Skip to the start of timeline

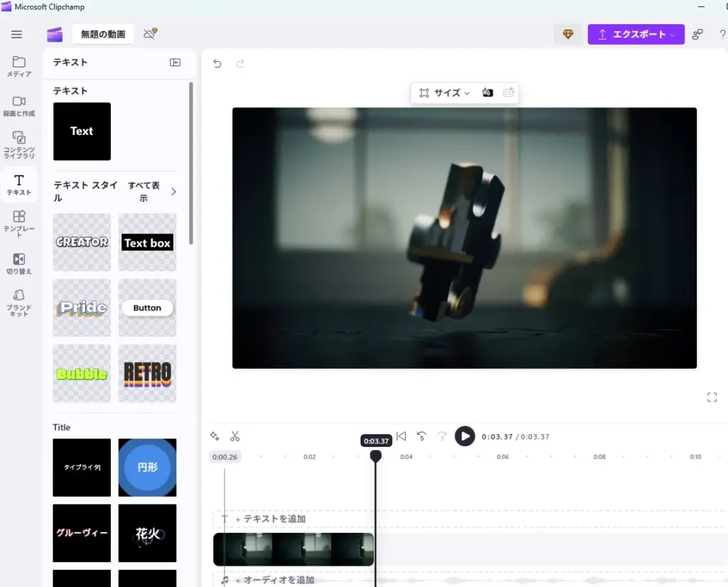coord(402,436)
